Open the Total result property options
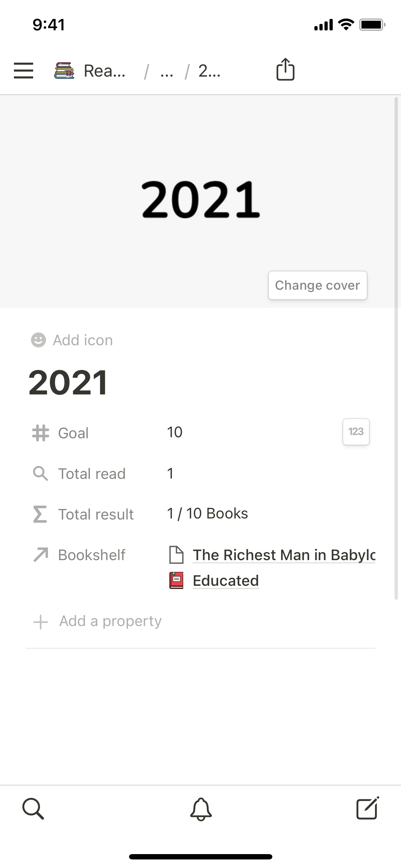Screen dimensions: 401x868 point(96,514)
